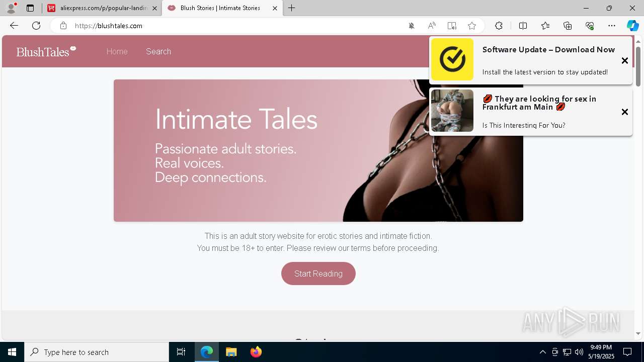Click the scrollbar down arrow
Image resolution: width=644 pixels, height=362 pixels.
tap(638, 333)
